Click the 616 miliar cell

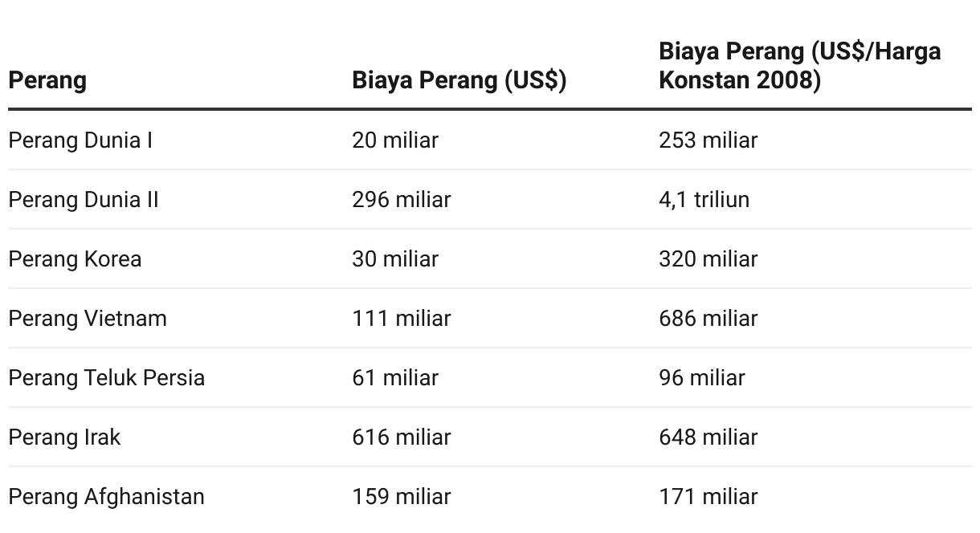pyautogui.click(x=402, y=437)
